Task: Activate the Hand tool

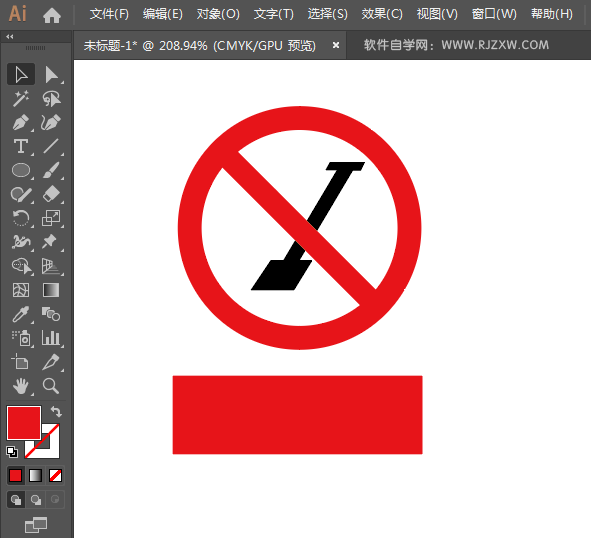Action: coord(21,386)
